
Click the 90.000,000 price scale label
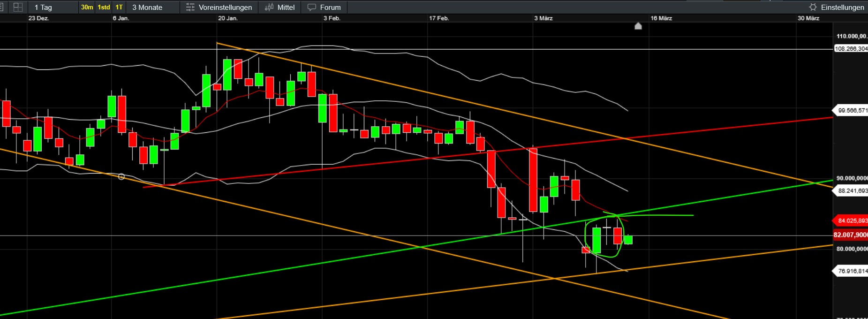click(852, 178)
